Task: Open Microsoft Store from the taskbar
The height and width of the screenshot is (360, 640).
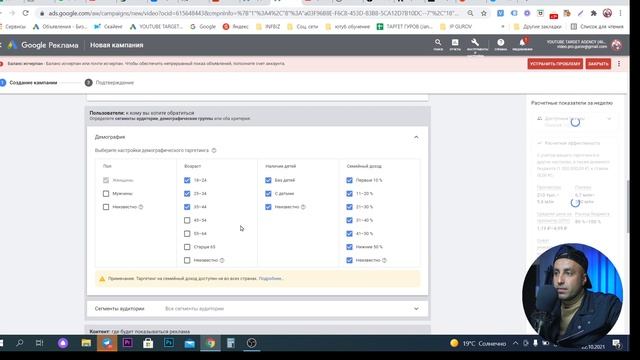Action: click(148, 343)
